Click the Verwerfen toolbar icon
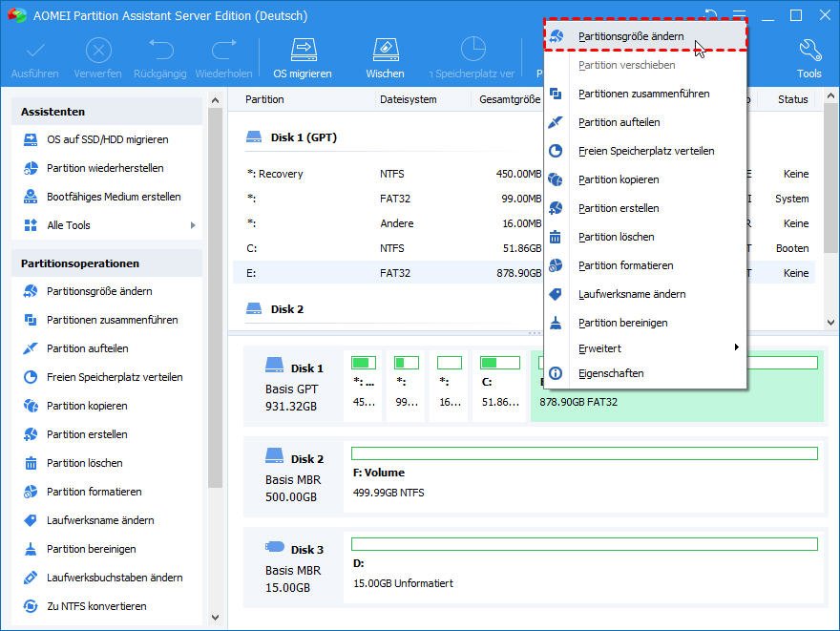 pos(98,51)
